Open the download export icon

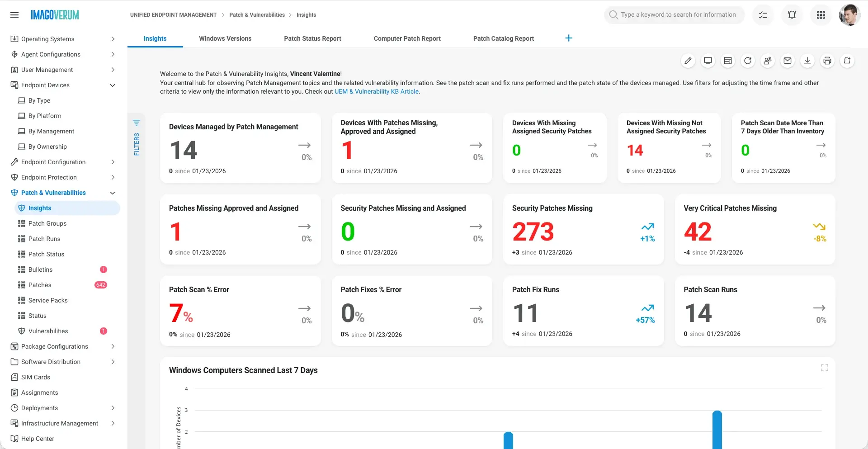pyautogui.click(x=807, y=61)
